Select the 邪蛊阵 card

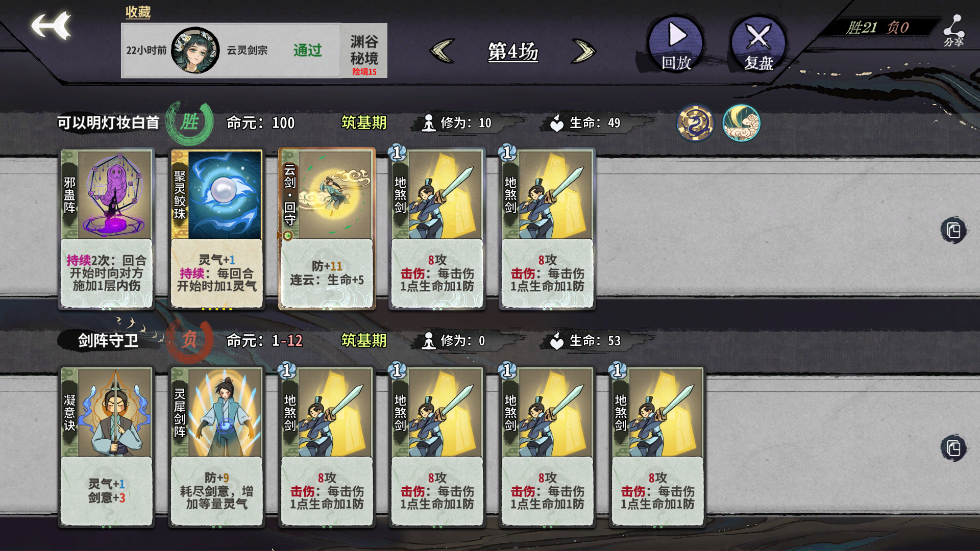(106, 229)
